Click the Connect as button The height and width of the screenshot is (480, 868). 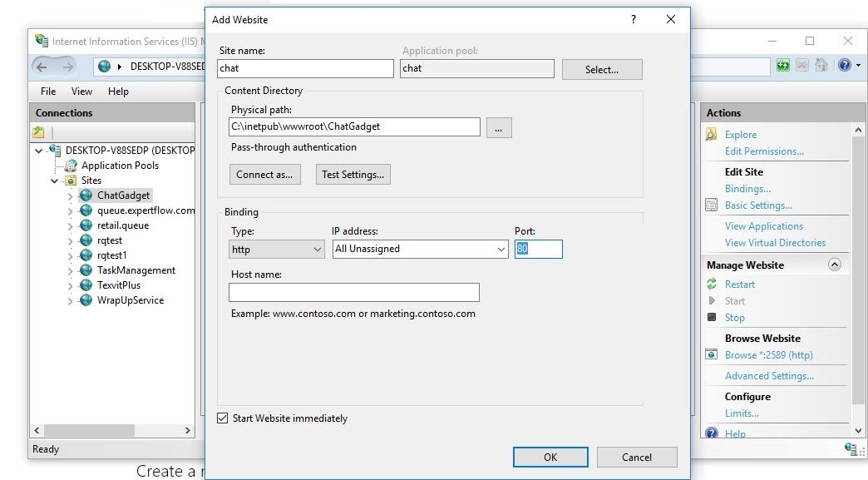pyautogui.click(x=264, y=175)
